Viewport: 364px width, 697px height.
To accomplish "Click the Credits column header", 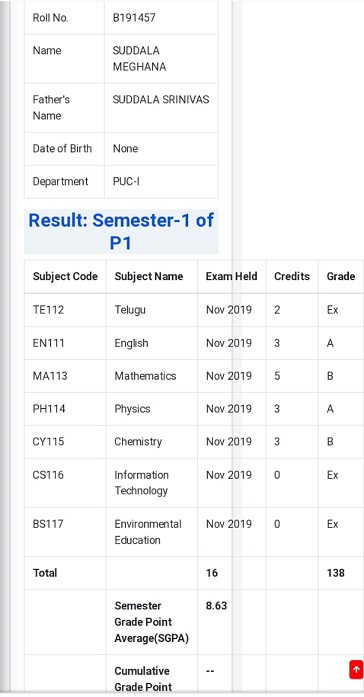I will click(292, 276).
